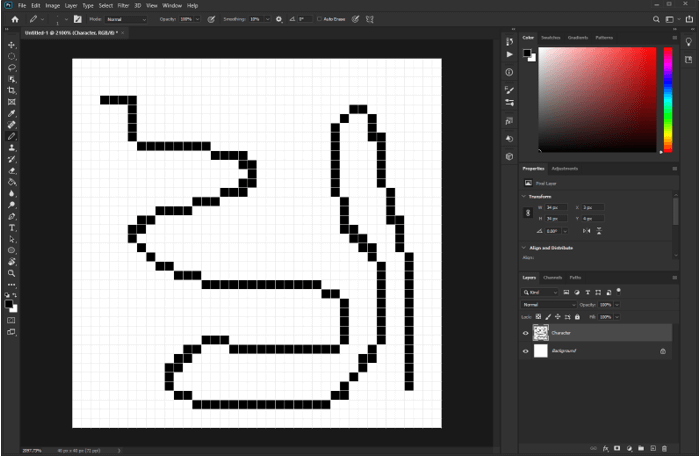699x456 pixels.
Task: Open the Image menu
Action: pyautogui.click(x=53, y=6)
